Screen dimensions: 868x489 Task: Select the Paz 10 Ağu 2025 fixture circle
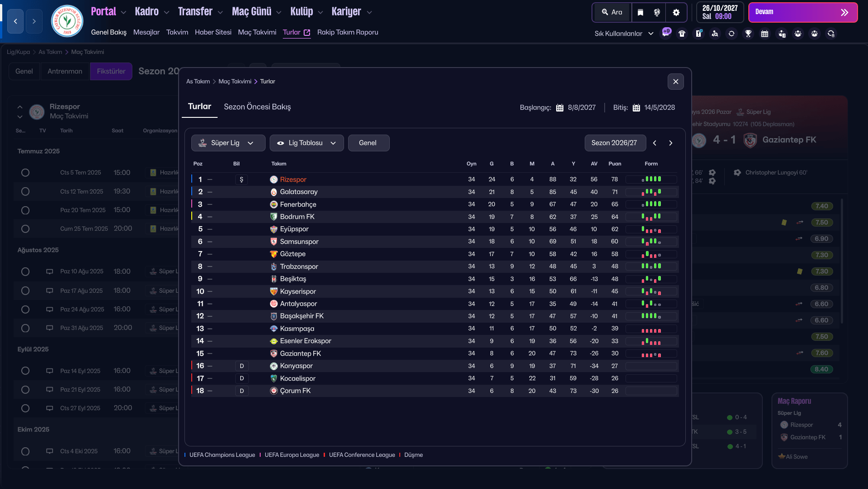point(25,271)
